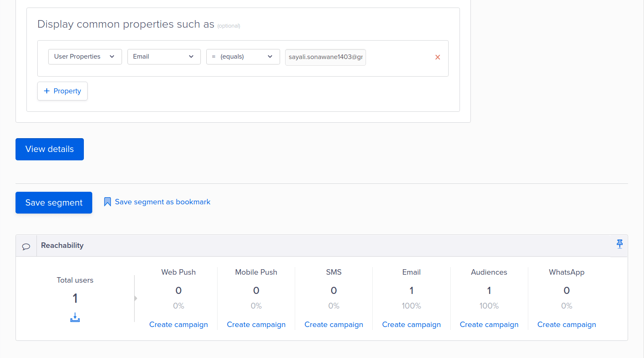Click the email value input field
The image size is (644, 358).
tap(325, 57)
